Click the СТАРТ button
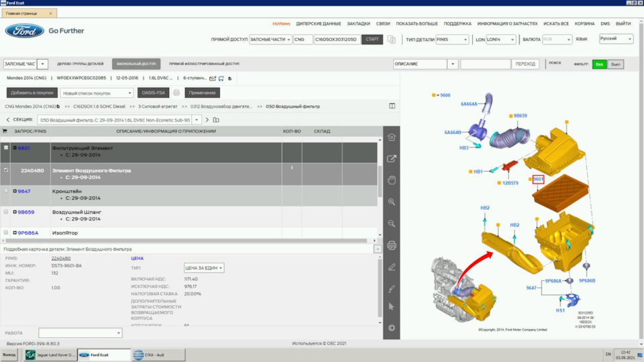This screenshot has width=644, height=362. 372,40
